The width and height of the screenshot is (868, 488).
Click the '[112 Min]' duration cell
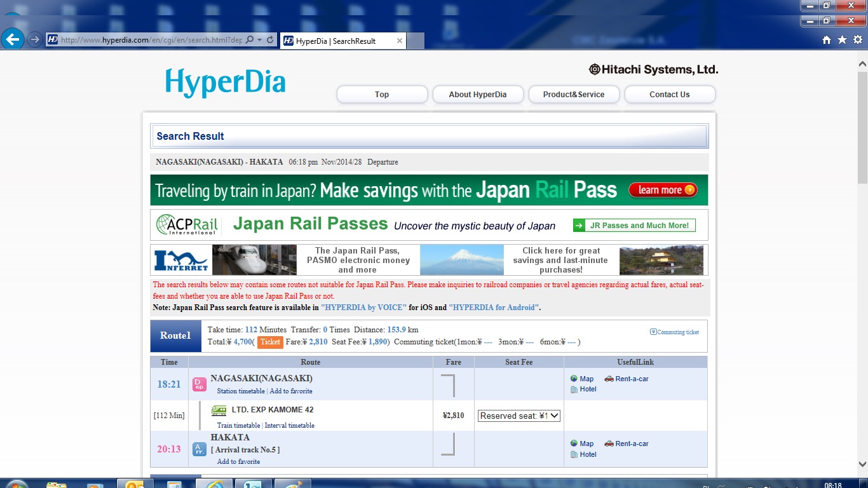(x=169, y=416)
